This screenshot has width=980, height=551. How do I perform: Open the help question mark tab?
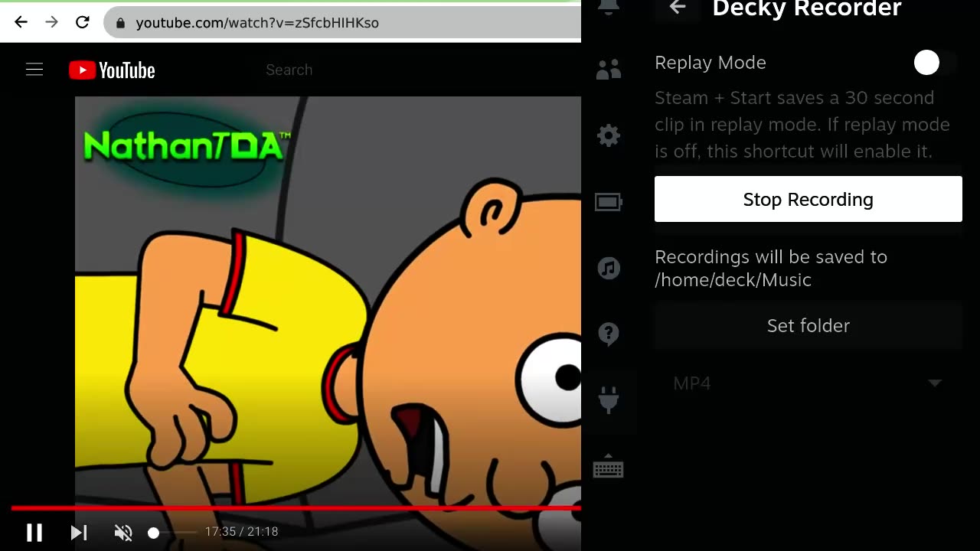click(x=609, y=334)
